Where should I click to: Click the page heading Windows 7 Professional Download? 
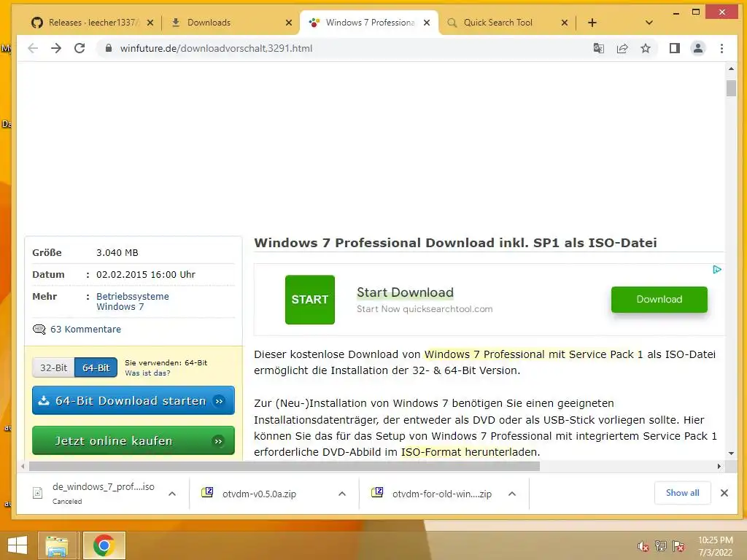[455, 243]
